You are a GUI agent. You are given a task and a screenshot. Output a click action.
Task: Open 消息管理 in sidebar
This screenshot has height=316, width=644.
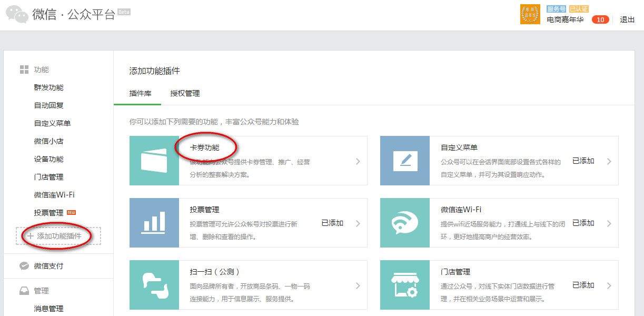pyautogui.click(x=49, y=309)
